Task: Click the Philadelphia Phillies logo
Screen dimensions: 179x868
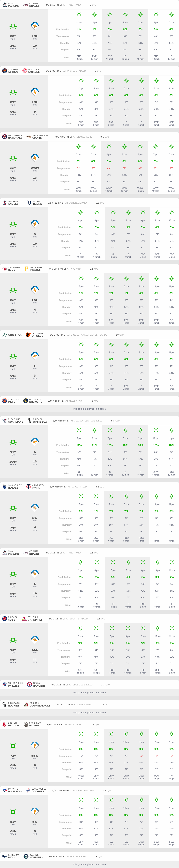Action: (4, 685)
